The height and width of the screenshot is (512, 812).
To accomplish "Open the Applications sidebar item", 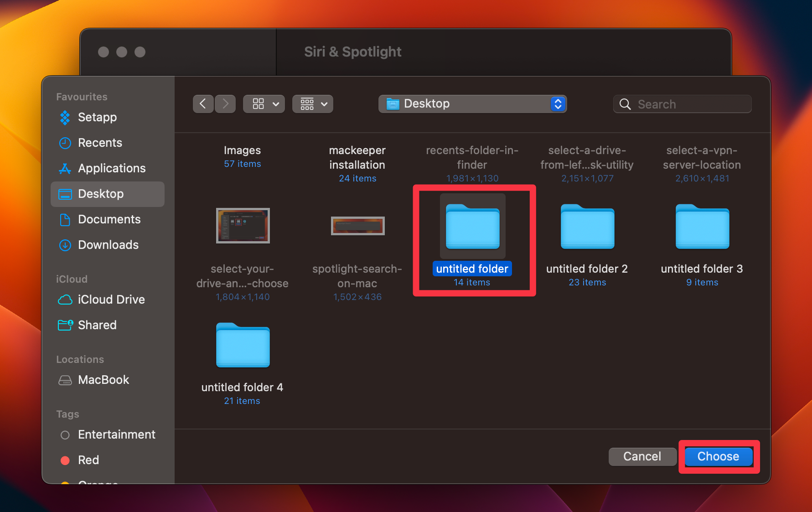I will point(112,168).
